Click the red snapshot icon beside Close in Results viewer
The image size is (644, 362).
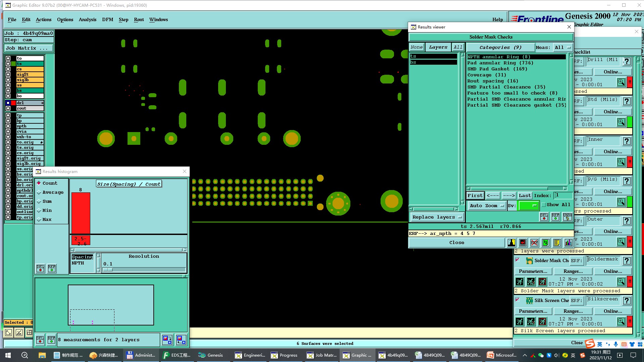[523, 242]
